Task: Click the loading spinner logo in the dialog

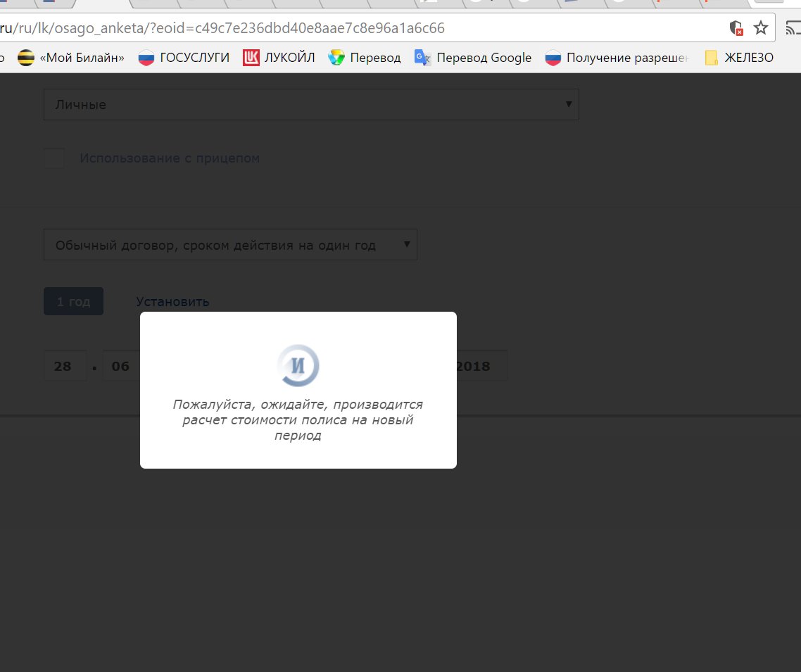Action: coord(298,366)
